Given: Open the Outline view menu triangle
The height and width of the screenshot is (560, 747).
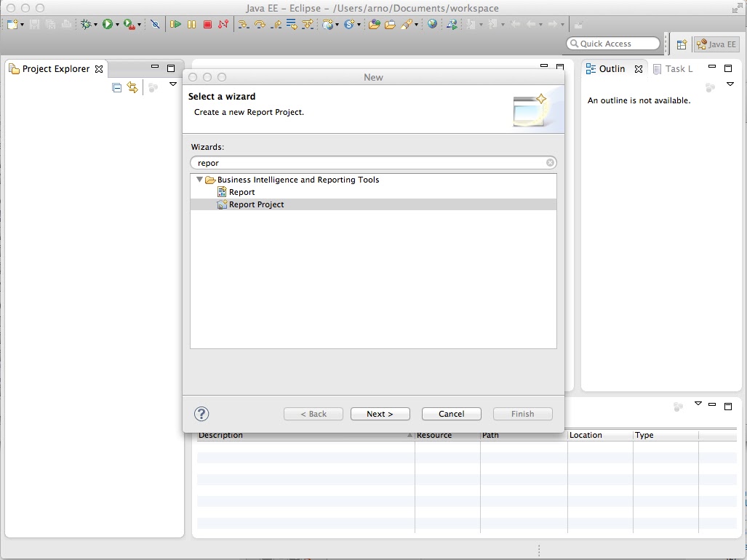Looking at the screenshot, I should tap(730, 84).
